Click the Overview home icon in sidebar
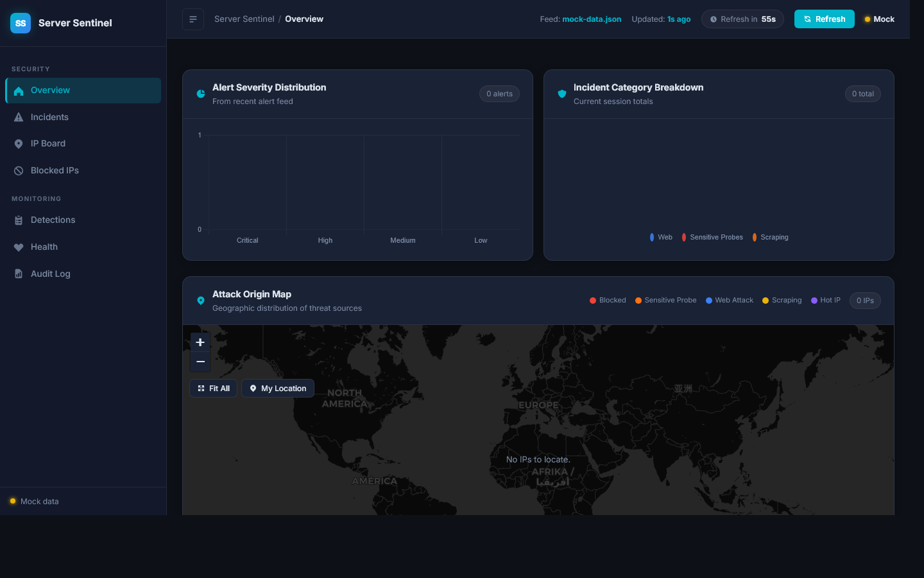Screen dimensions: 924x578 point(19,91)
